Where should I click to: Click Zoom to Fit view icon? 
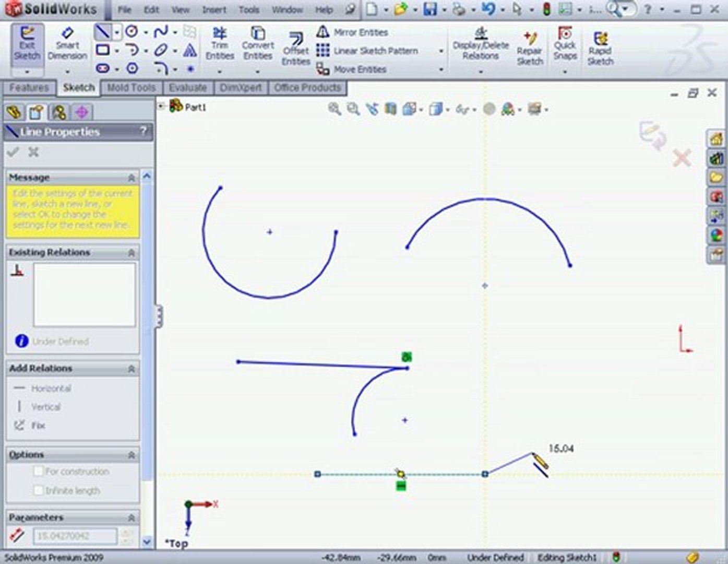click(x=335, y=109)
